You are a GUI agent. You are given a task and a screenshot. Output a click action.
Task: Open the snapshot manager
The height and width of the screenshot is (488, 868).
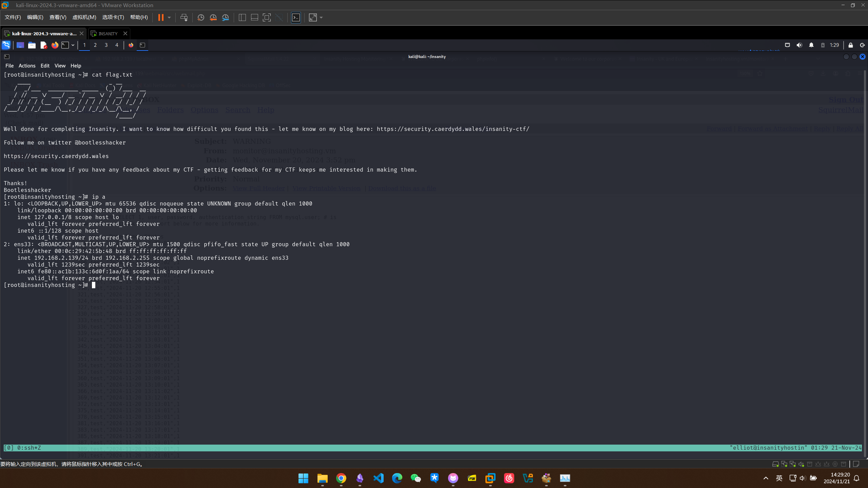coord(225,18)
